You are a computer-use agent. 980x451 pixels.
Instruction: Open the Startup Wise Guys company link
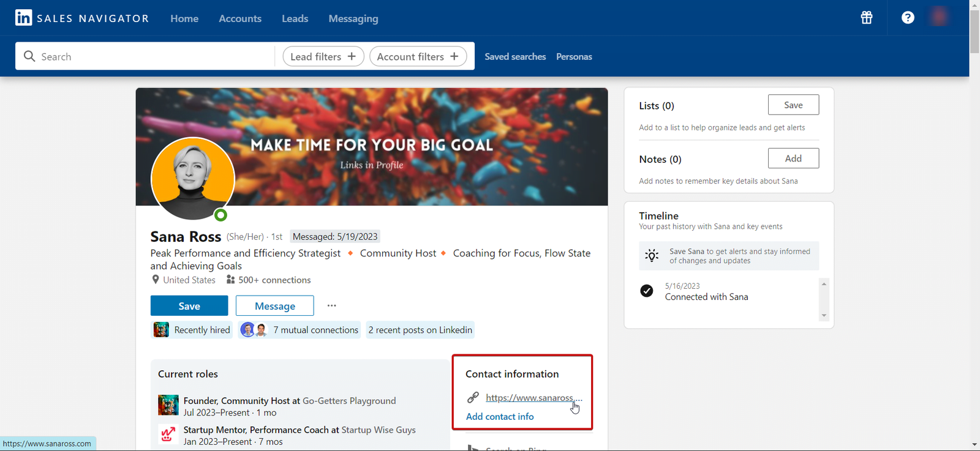(x=379, y=430)
